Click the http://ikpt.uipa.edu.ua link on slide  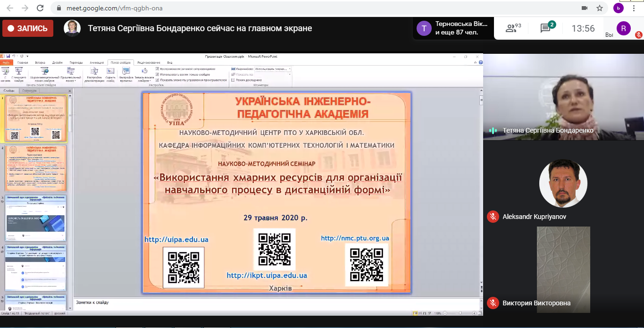point(267,275)
